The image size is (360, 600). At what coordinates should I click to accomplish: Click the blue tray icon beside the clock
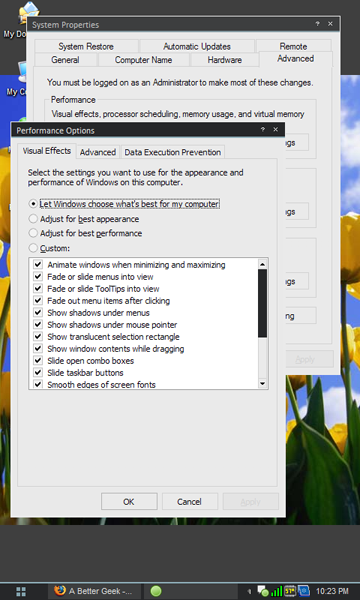tap(304, 591)
